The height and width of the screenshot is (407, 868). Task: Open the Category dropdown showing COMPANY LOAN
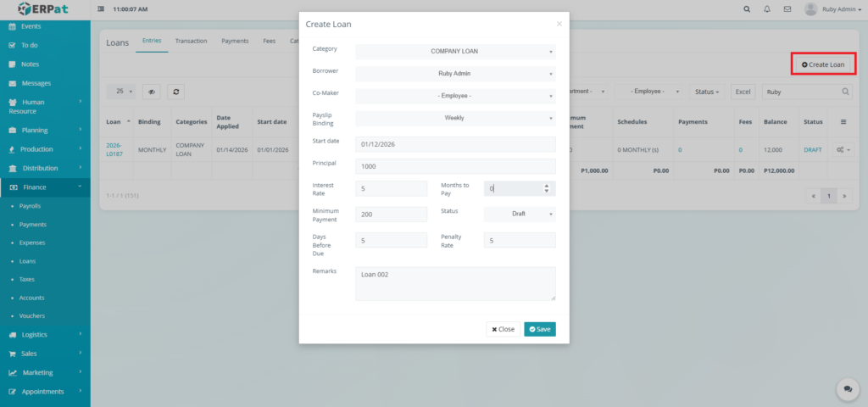click(x=455, y=52)
